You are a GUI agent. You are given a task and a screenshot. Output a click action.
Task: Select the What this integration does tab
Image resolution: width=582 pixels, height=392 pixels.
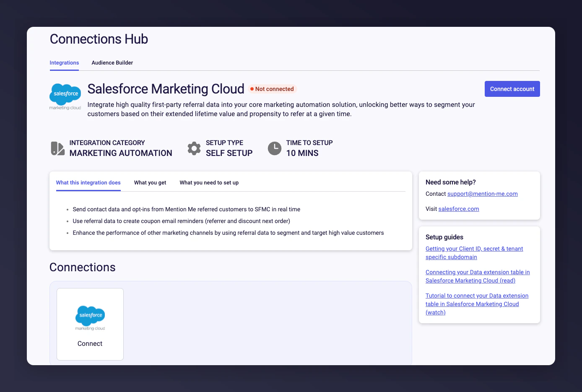(x=88, y=183)
